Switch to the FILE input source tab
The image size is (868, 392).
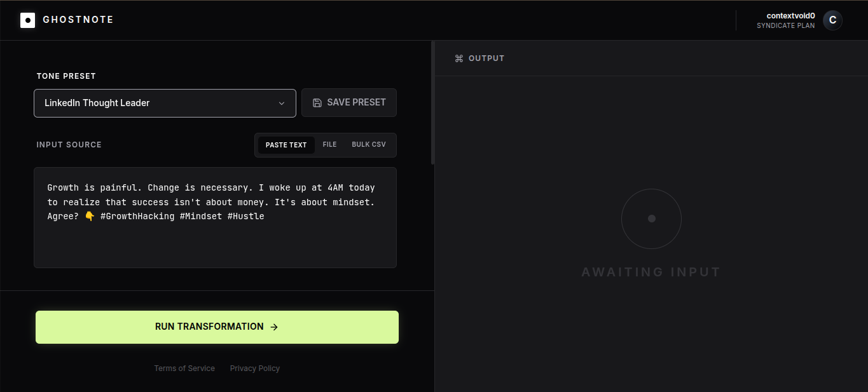pyautogui.click(x=329, y=144)
